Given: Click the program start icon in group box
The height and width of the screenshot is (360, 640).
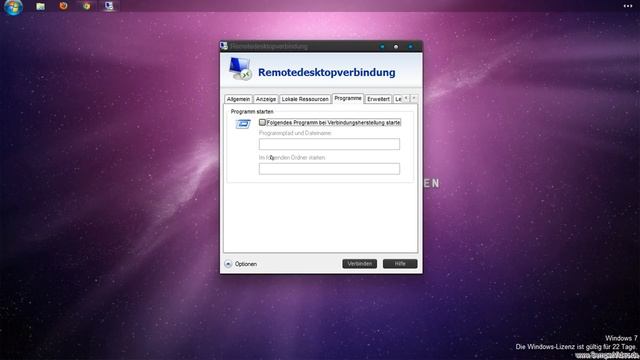Looking at the screenshot, I should (x=243, y=124).
